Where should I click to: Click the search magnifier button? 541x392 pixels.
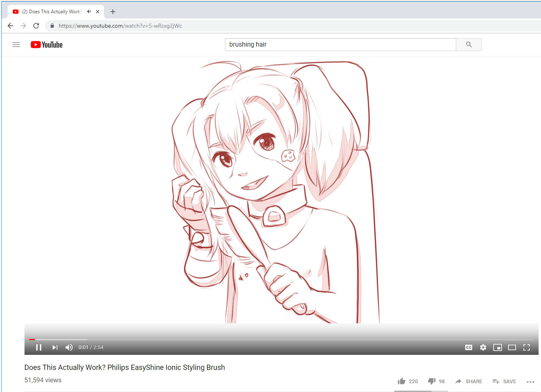pos(469,45)
